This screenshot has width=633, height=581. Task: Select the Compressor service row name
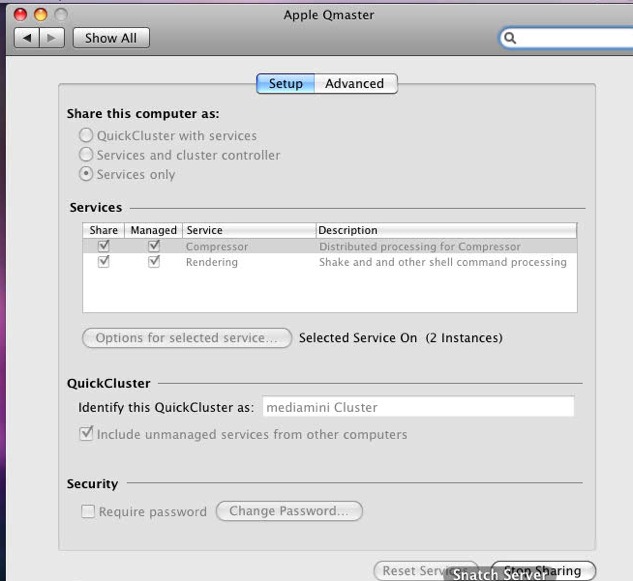pos(217,246)
